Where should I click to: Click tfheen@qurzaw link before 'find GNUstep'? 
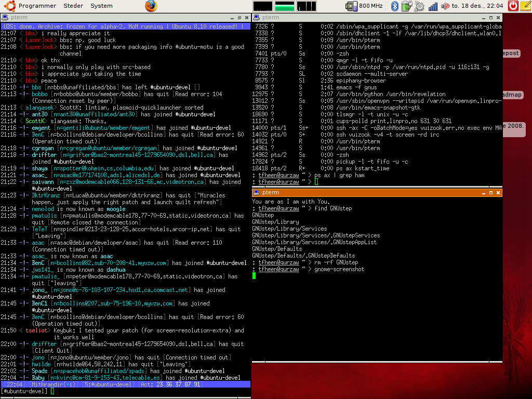click(278, 208)
